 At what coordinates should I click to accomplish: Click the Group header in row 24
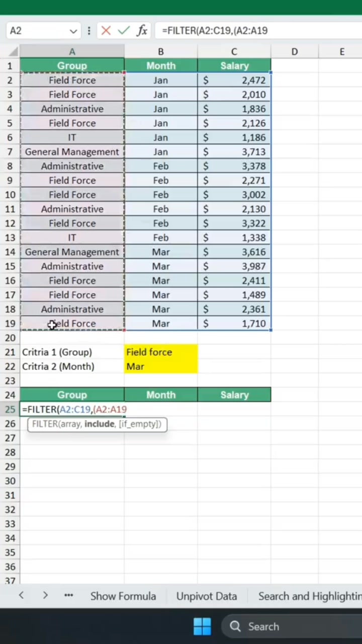[x=72, y=395]
